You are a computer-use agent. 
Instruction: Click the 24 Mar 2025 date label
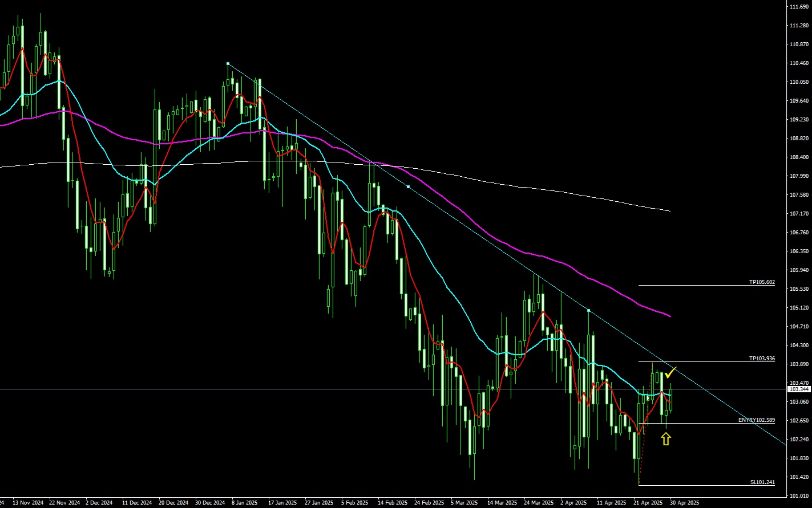pos(539,503)
